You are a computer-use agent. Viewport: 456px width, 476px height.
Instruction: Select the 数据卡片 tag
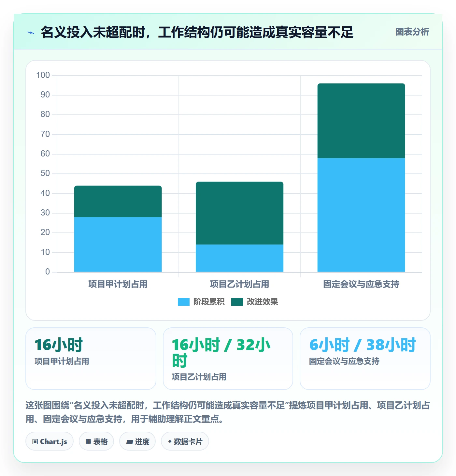[x=185, y=441]
